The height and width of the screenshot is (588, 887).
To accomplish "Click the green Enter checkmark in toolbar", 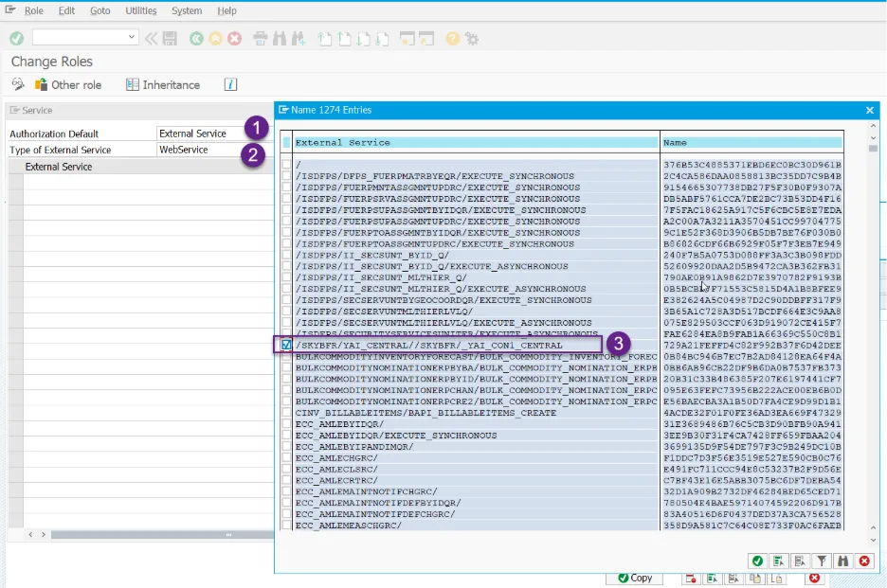I will pyautogui.click(x=16, y=39).
